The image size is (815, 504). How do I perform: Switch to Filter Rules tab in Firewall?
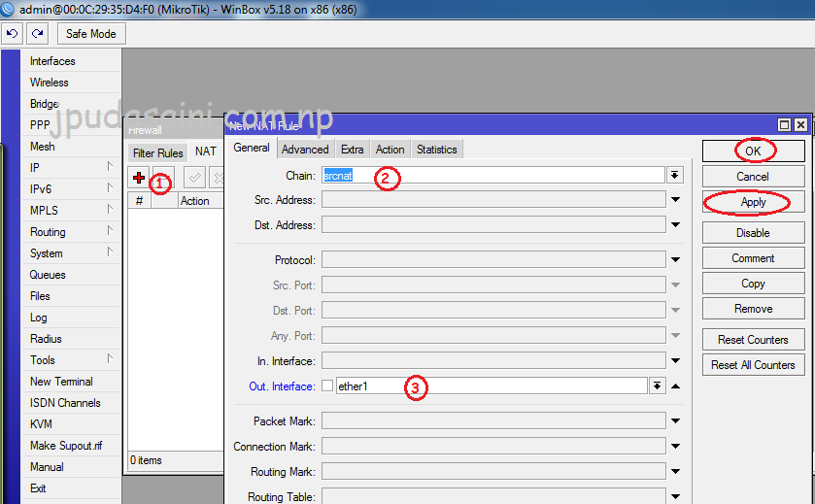[x=157, y=153]
